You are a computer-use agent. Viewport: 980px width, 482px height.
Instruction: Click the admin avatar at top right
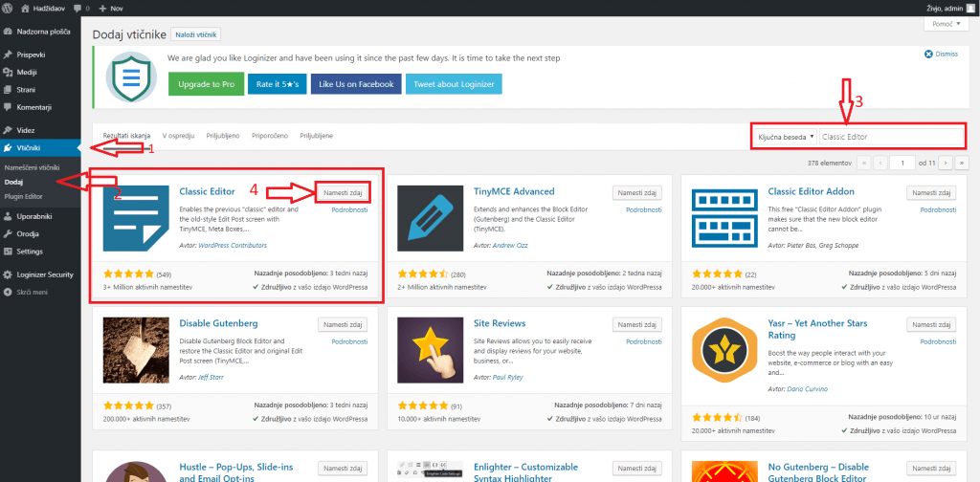point(970,9)
